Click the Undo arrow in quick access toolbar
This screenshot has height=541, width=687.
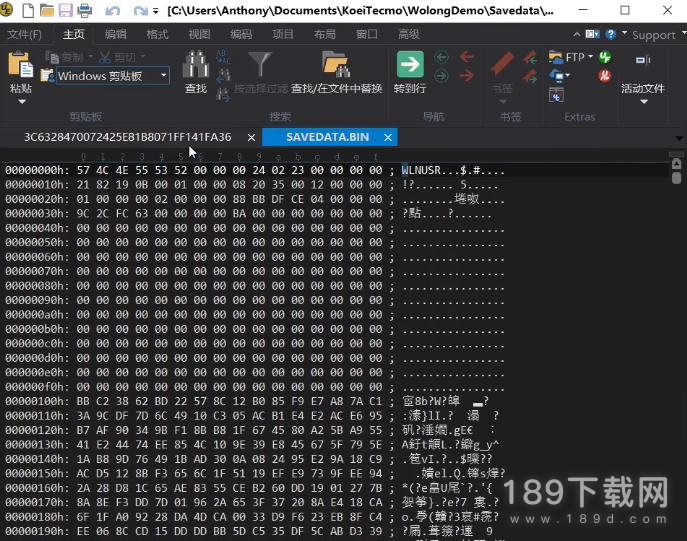click(x=113, y=11)
